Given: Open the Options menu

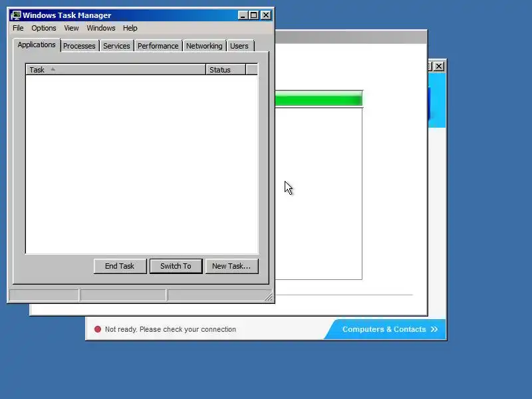Looking at the screenshot, I should pyautogui.click(x=44, y=28).
